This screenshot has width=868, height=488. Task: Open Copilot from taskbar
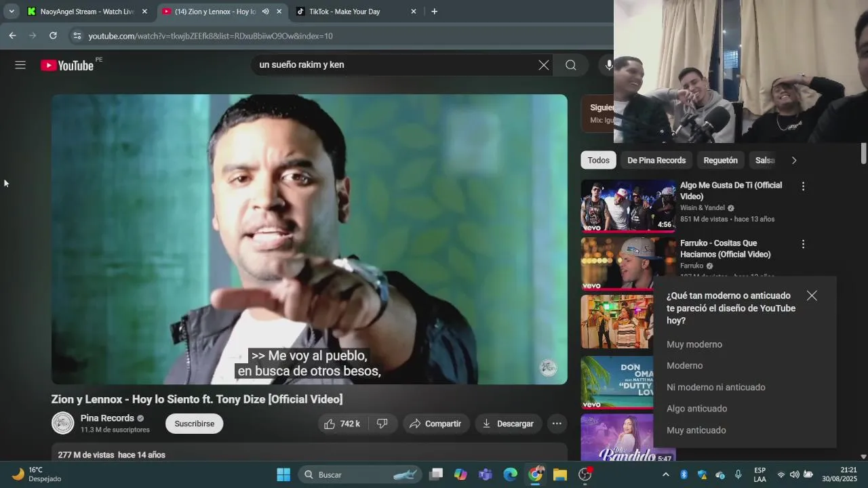(x=460, y=474)
